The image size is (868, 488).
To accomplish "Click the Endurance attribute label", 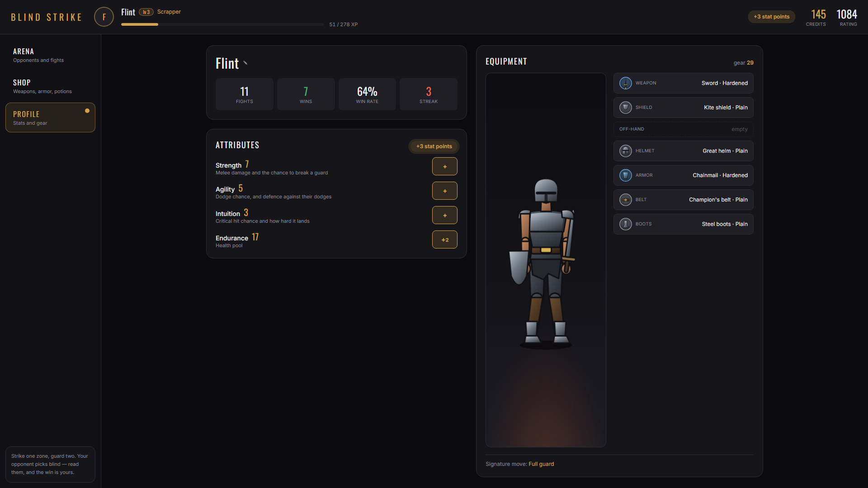I will 232,238.
